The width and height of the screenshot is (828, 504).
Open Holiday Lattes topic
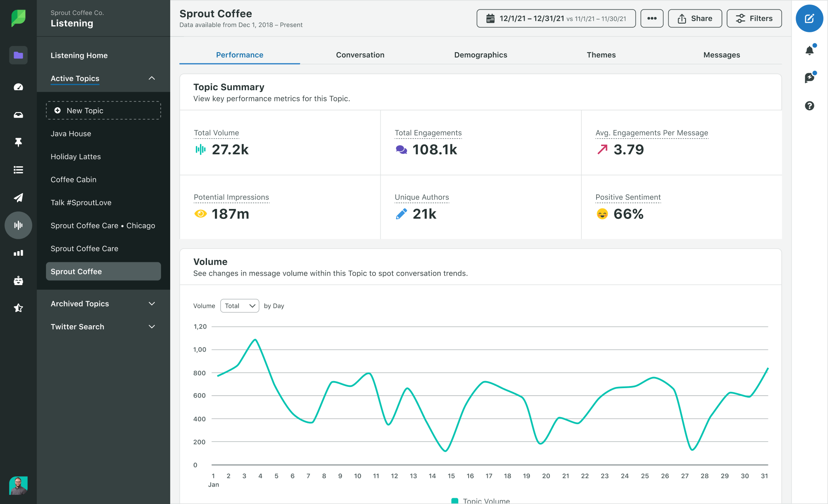[x=76, y=156]
